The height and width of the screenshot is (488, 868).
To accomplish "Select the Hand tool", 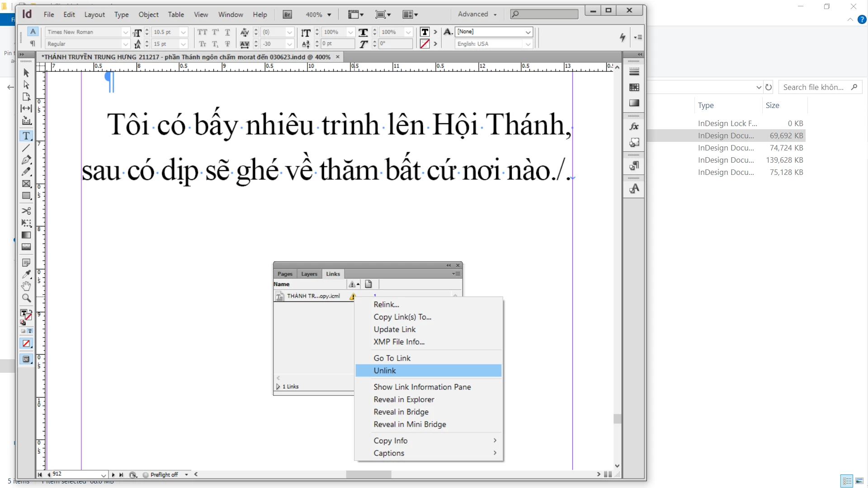I will (x=26, y=286).
